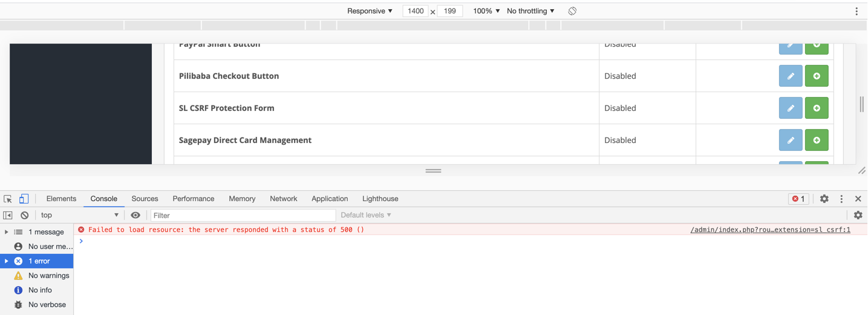The image size is (868, 315).
Task: Open DevTools settings gear
Action: [824, 199]
